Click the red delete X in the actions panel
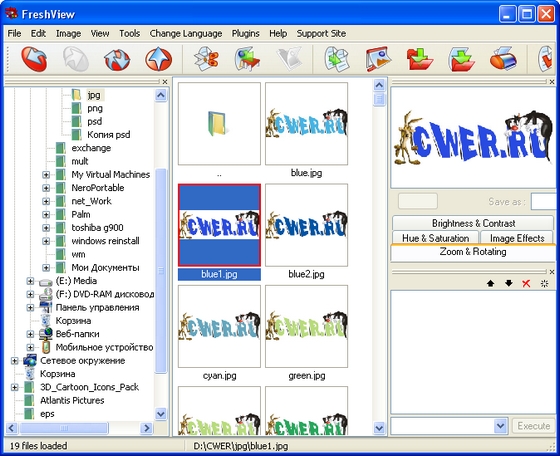 tap(526, 284)
